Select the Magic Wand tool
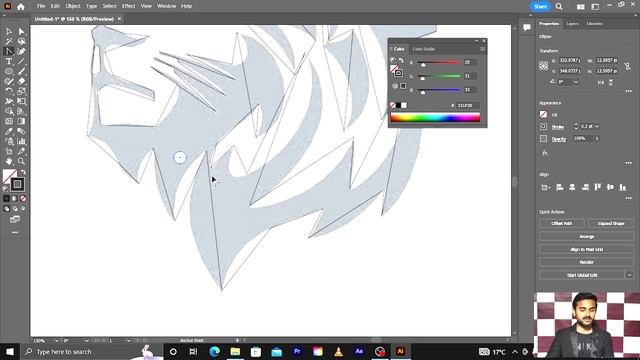 click(x=9, y=41)
